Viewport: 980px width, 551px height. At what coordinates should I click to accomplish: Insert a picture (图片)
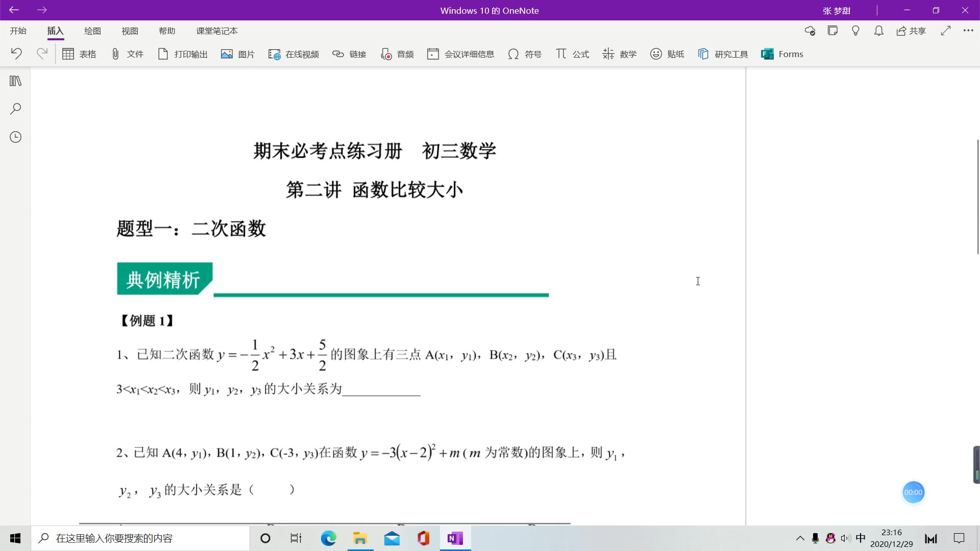click(237, 54)
